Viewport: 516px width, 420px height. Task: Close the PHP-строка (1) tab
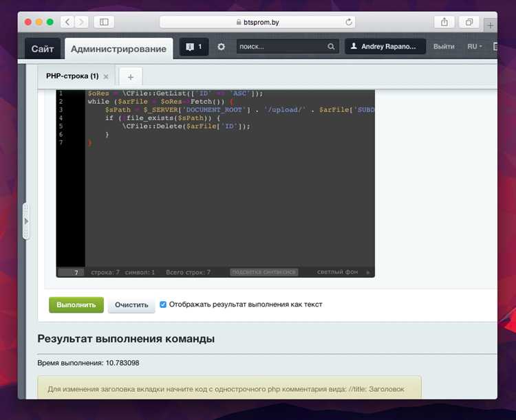[x=106, y=76]
